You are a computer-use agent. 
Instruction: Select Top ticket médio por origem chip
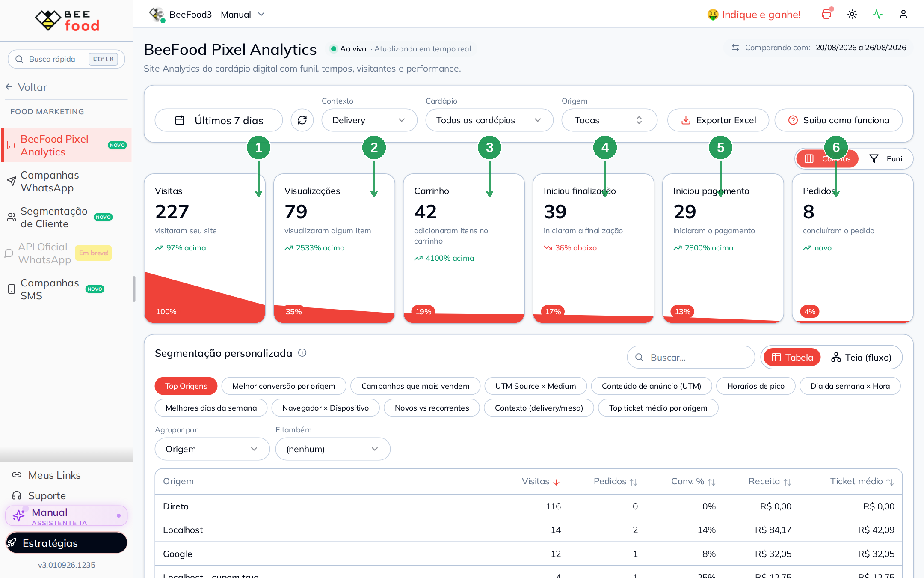[x=658, y=408]
